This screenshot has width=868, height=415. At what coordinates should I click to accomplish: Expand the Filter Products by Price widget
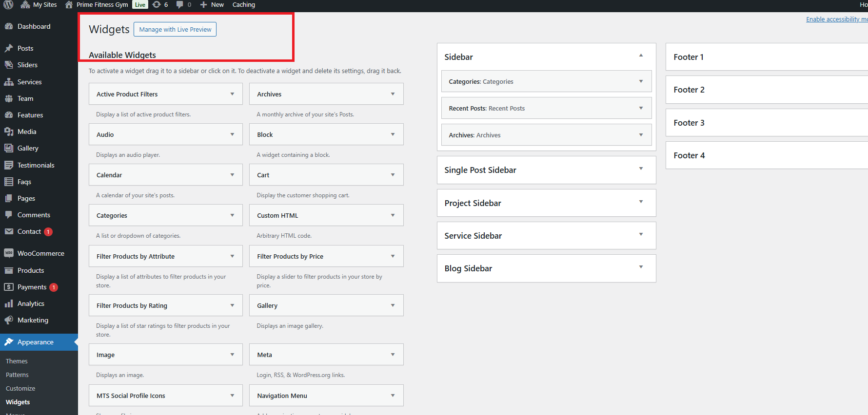coord(393,256)
